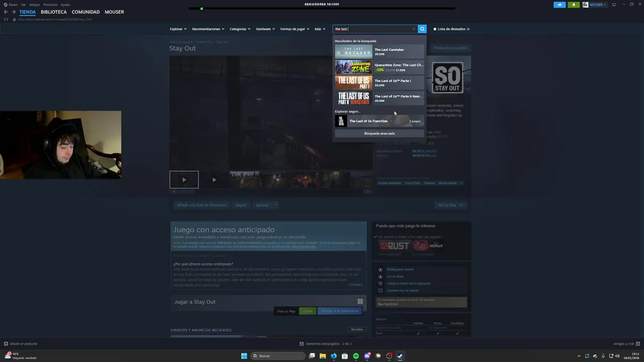This screenshot has width=644, height=362.
Task: Click Ver todos for events
Action: pyautogui.click(x=357, y=329)
